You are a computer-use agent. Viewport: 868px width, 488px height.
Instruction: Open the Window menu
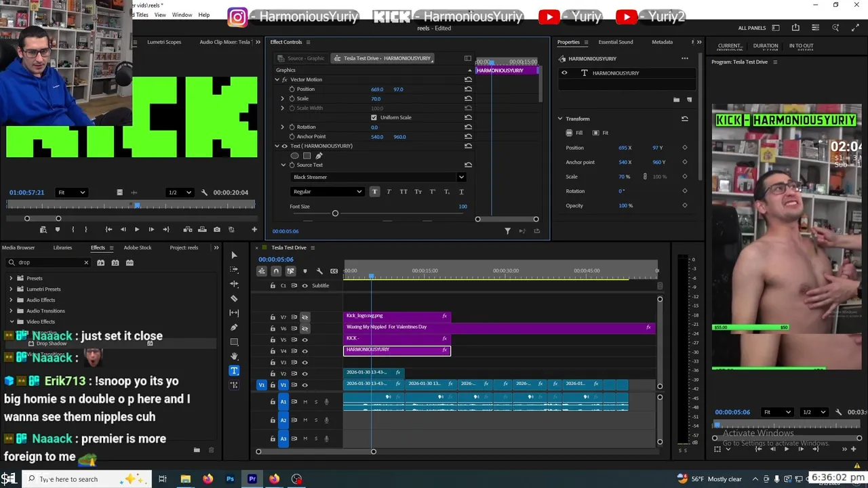182,15
